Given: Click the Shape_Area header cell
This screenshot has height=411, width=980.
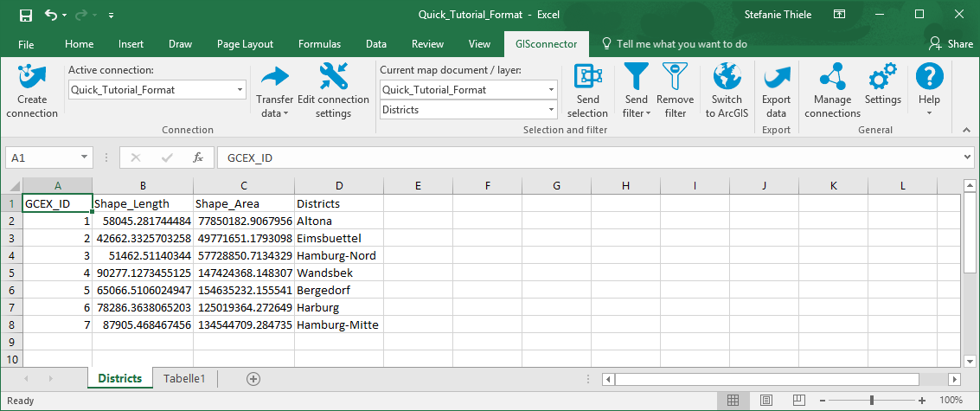Looking at the screenshot, I should (244, 203).
